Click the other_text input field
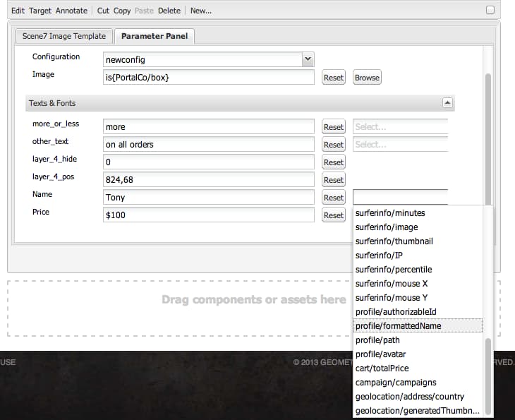The image size is (515, 420). [x=209, y=144]
